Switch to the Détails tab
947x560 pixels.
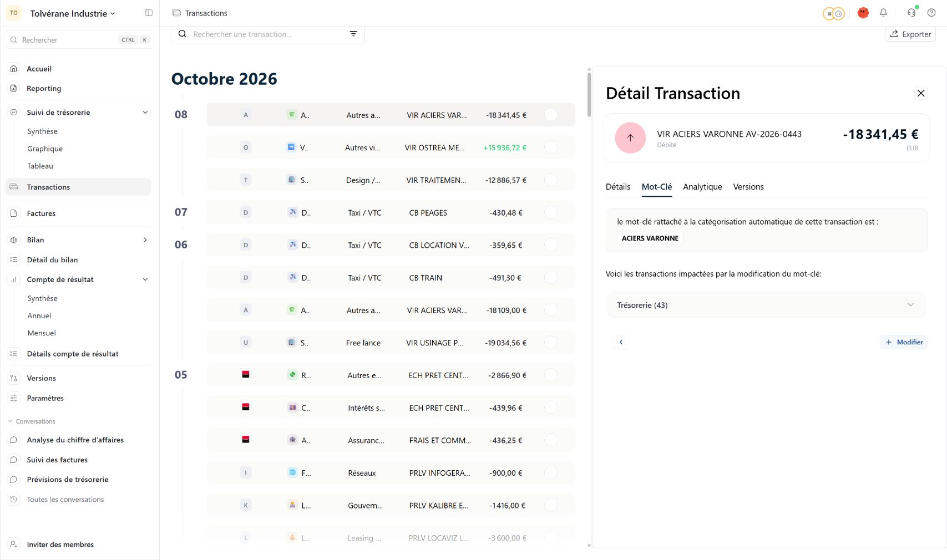tap(618, 187)
